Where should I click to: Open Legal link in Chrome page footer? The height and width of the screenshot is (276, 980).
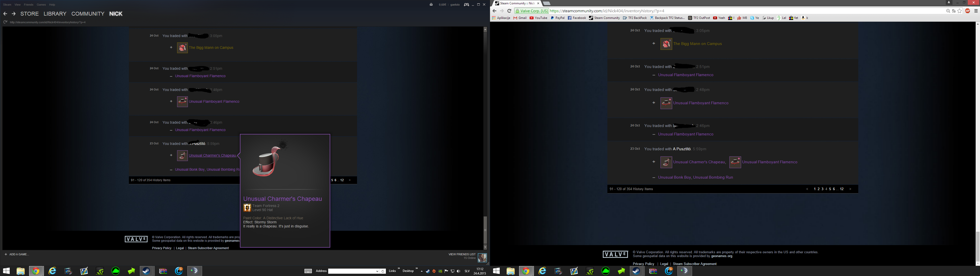664,264
